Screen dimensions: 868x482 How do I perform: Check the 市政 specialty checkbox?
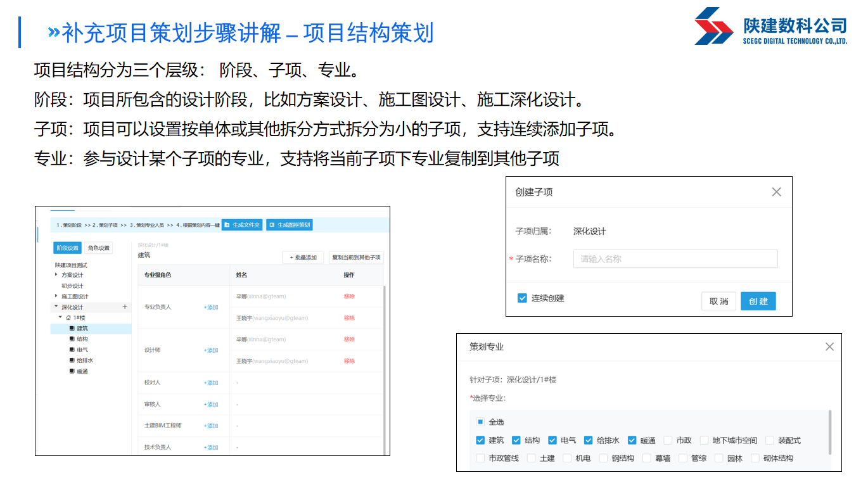[x=668, y=440]
